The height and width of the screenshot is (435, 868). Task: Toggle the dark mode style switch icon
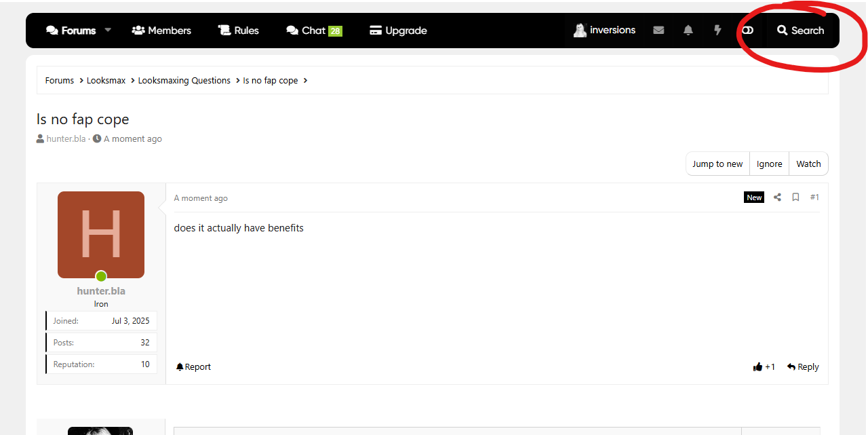[x=747, y=31]
